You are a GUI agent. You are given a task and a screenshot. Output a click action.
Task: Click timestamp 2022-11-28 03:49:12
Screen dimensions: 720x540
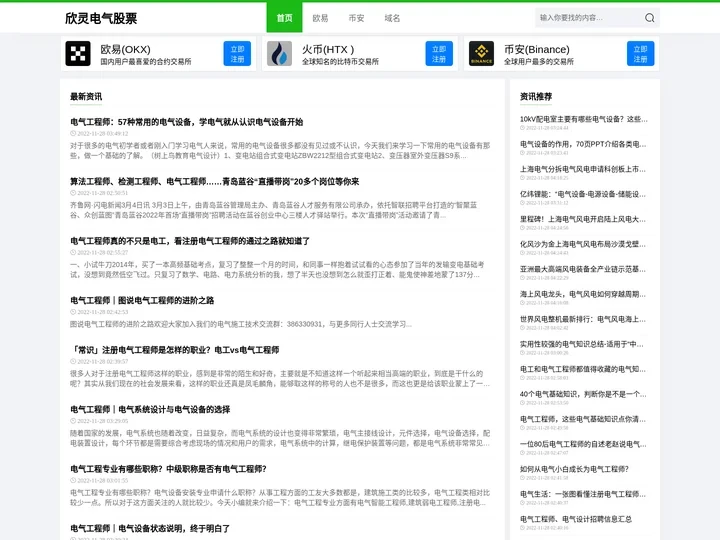(x=103, y=134)
